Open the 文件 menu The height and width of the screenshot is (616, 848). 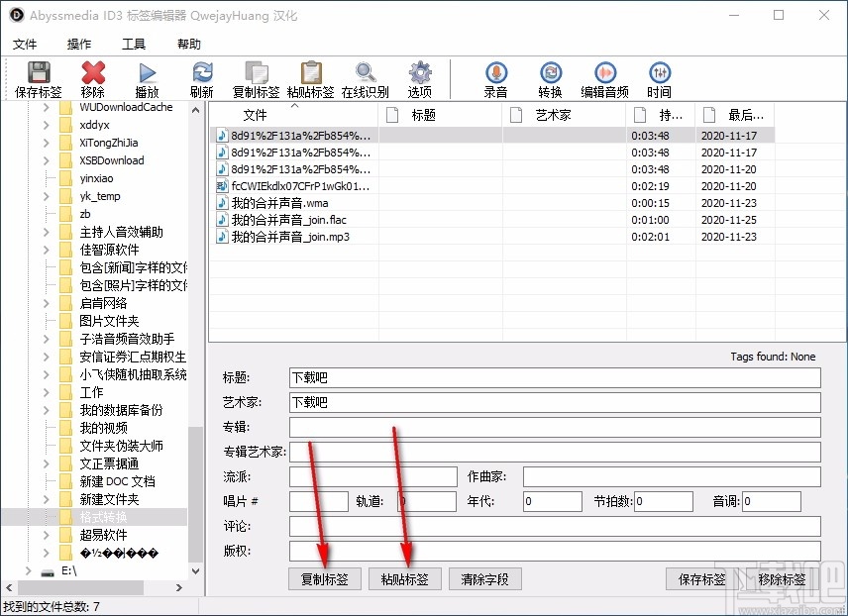point(26,44)
